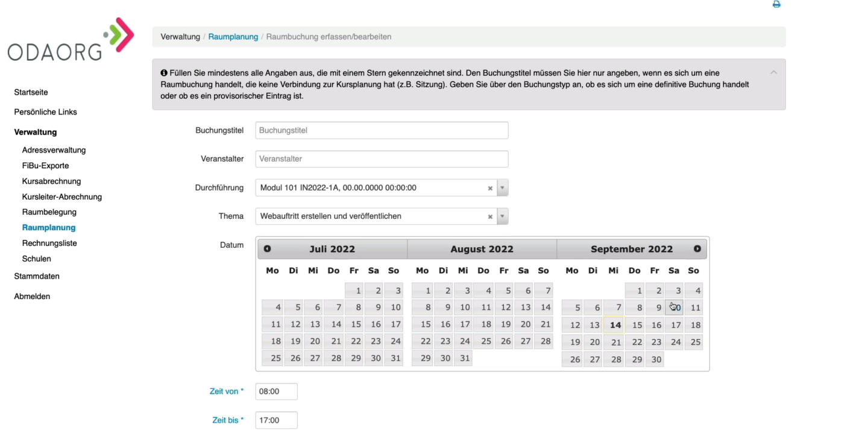Go to previous month with left calendar arrow

point(267,248)
